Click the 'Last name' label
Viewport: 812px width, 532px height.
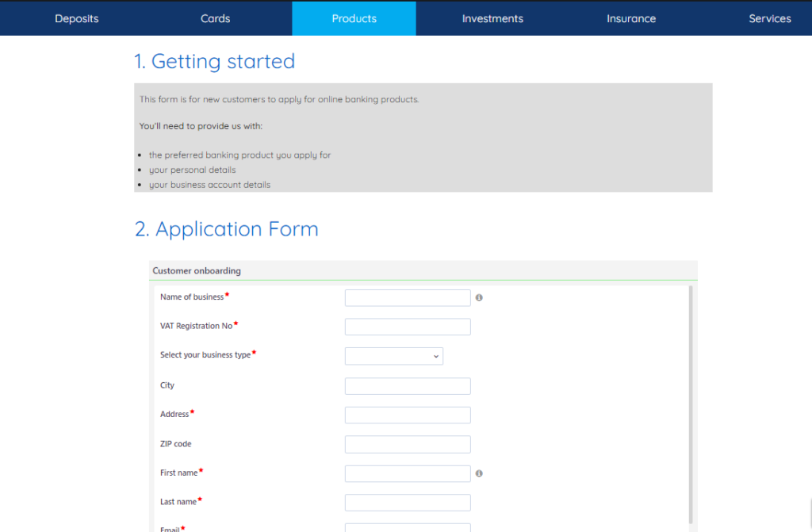coord(178,502)
